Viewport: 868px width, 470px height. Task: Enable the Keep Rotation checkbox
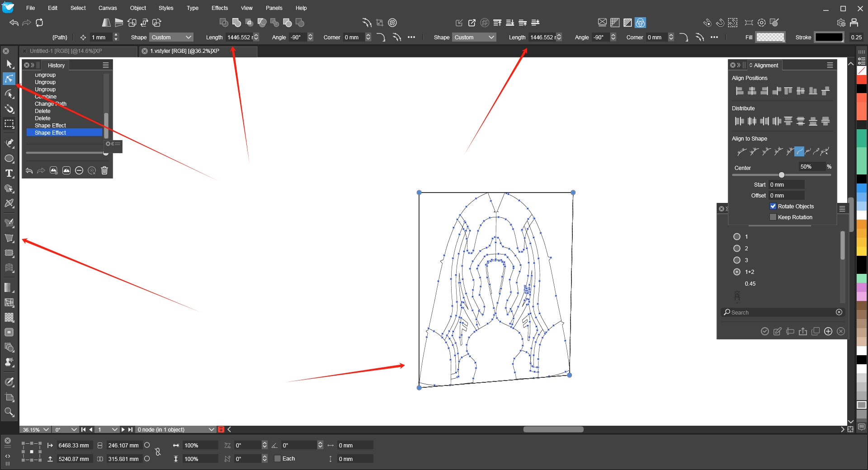[773, 217]
